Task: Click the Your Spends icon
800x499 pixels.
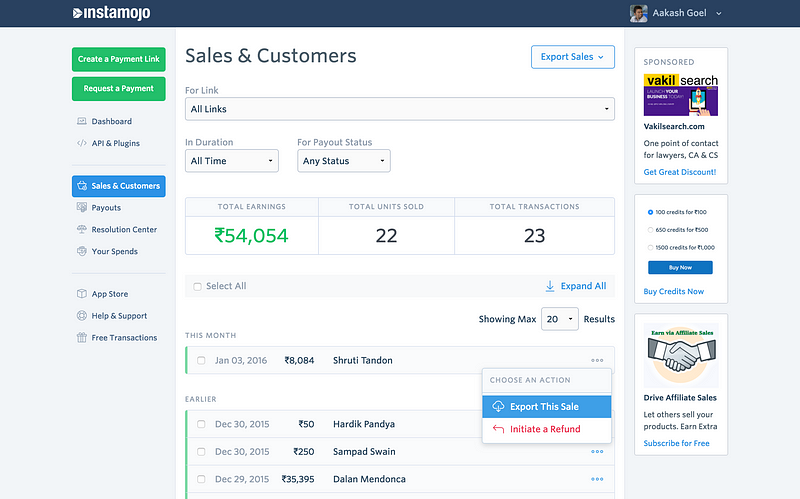Action: 82,252
